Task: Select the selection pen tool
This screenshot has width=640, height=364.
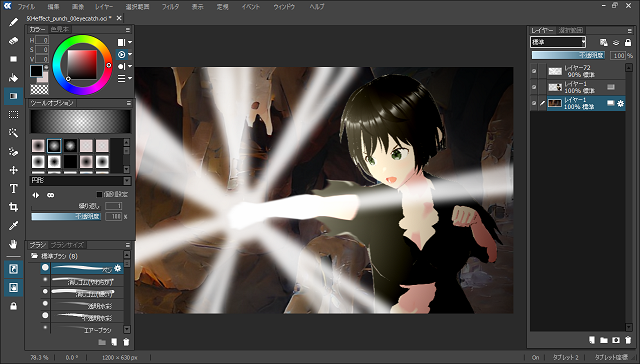Action: tap(13, 152)
